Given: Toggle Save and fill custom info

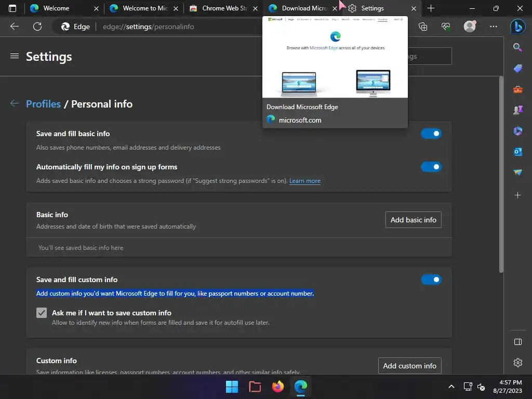Looking at the screenshot, I should [431, 280].
